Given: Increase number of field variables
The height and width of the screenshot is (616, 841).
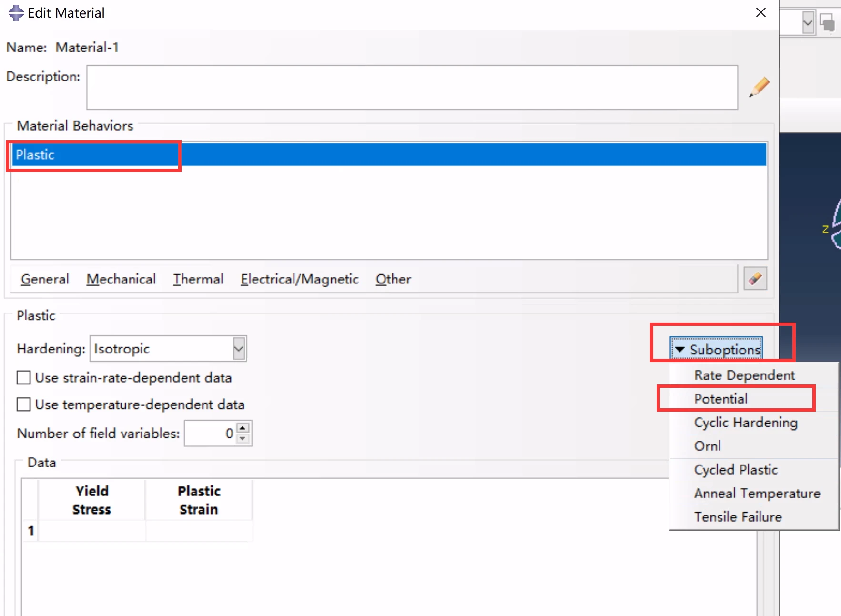Looking at the screenshot, I should pyautogui.click(x=243, y=427).
